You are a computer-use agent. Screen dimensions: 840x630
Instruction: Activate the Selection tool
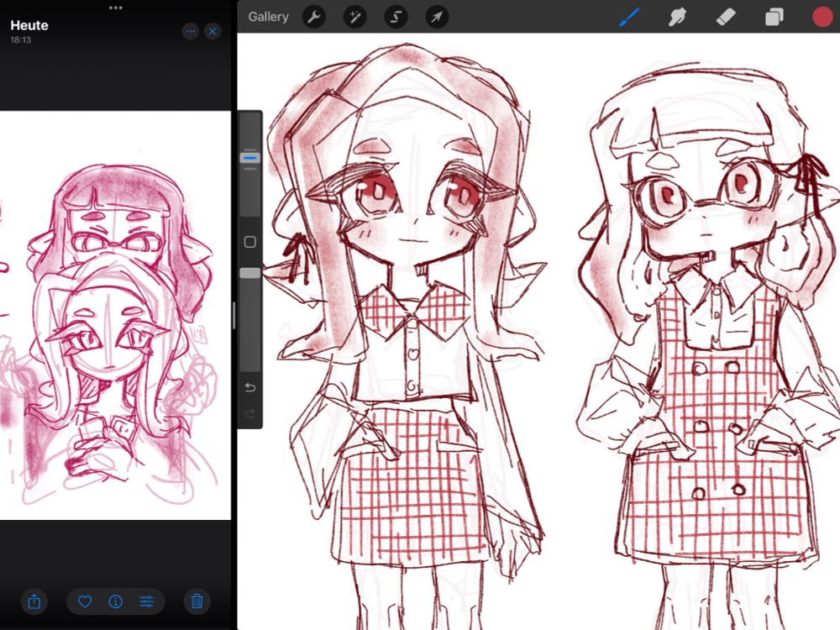coord(396,16)
